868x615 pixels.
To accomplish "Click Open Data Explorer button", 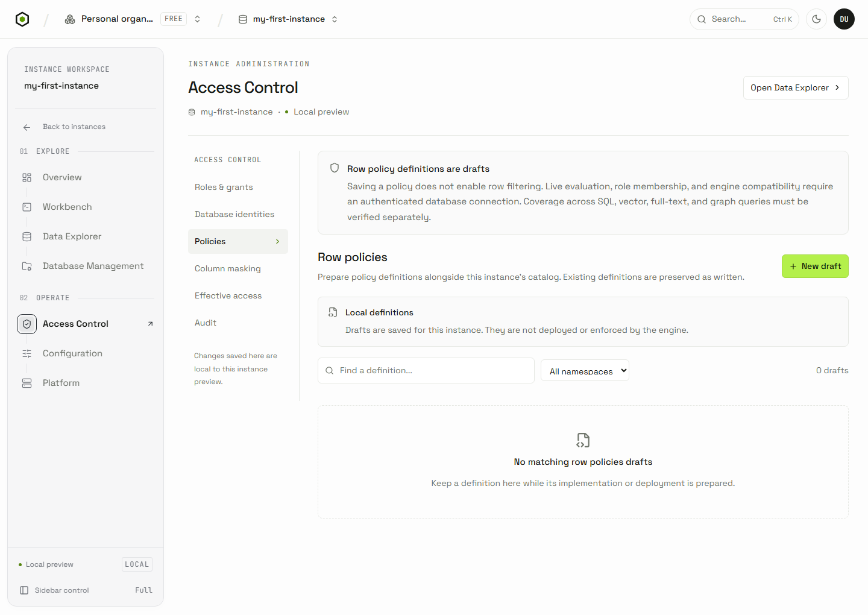I will tap(796, 87).
